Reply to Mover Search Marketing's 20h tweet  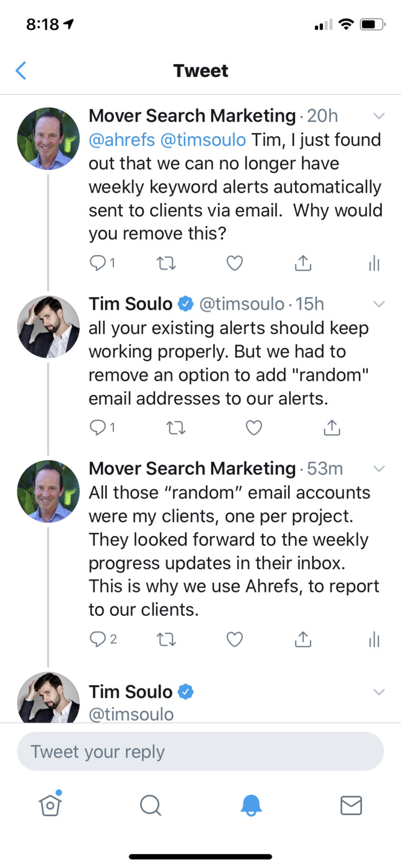pos(102,263)
